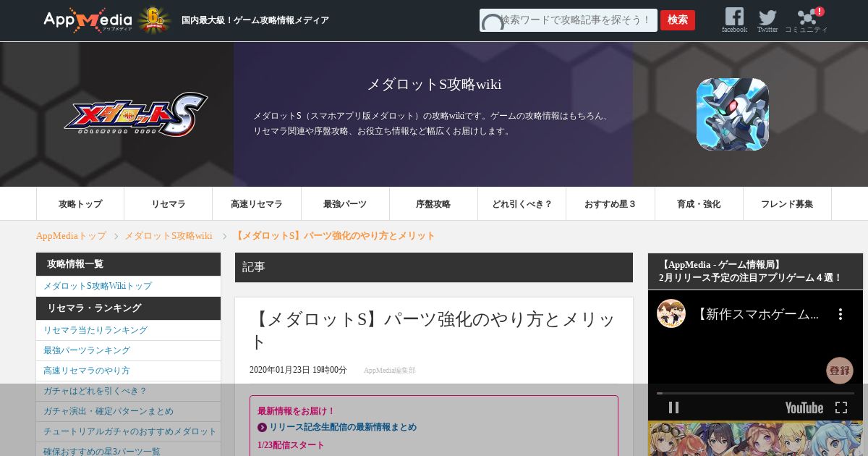
Task: Open the video's three-dot options menu
Action: (x=841, y=314)
